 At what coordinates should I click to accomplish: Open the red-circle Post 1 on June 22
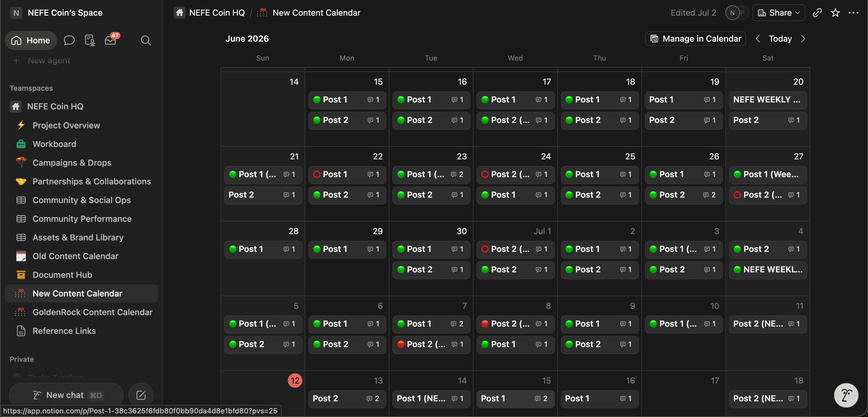pos(347,174)
